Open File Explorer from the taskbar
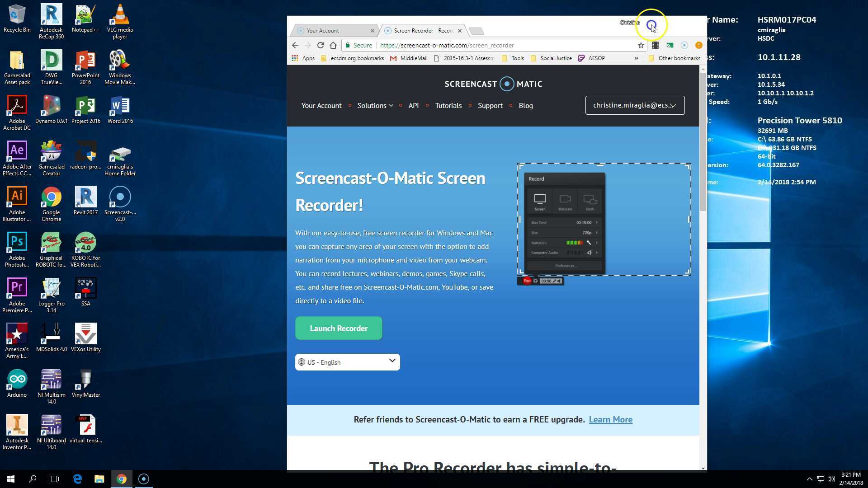 point(99,479)
